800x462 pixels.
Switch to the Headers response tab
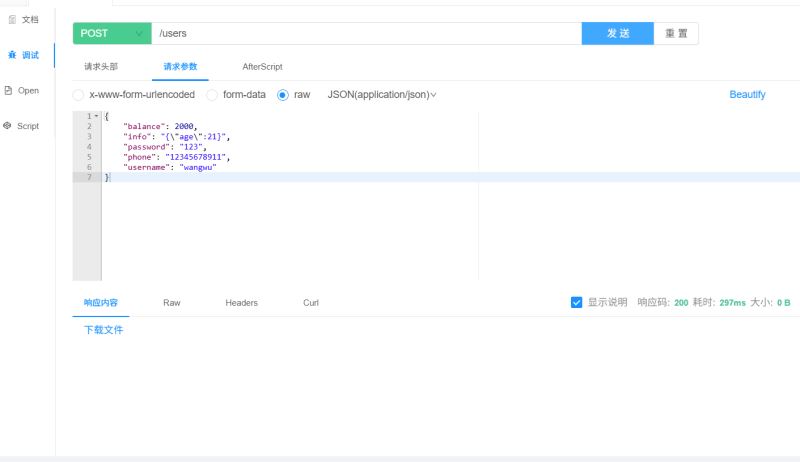[x=241, y=302]
